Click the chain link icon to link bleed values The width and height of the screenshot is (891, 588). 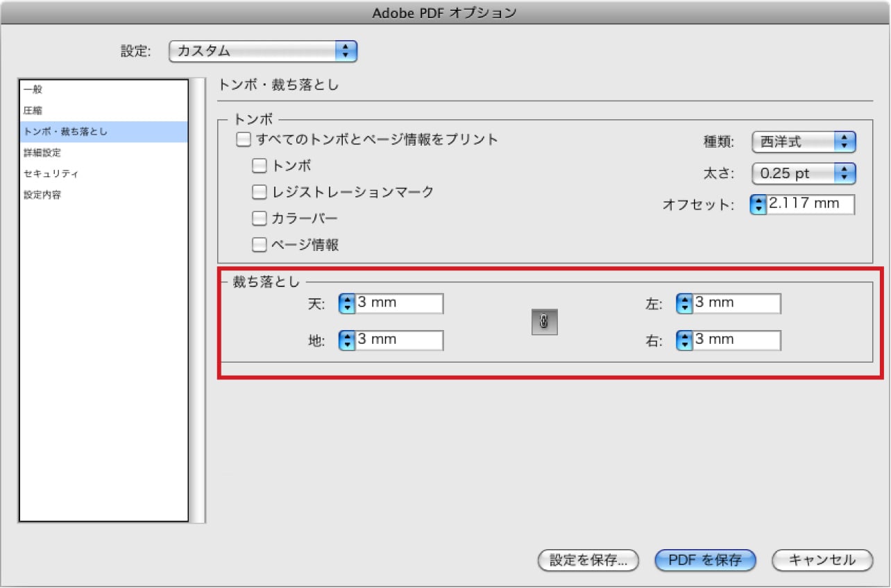(543, 321)
